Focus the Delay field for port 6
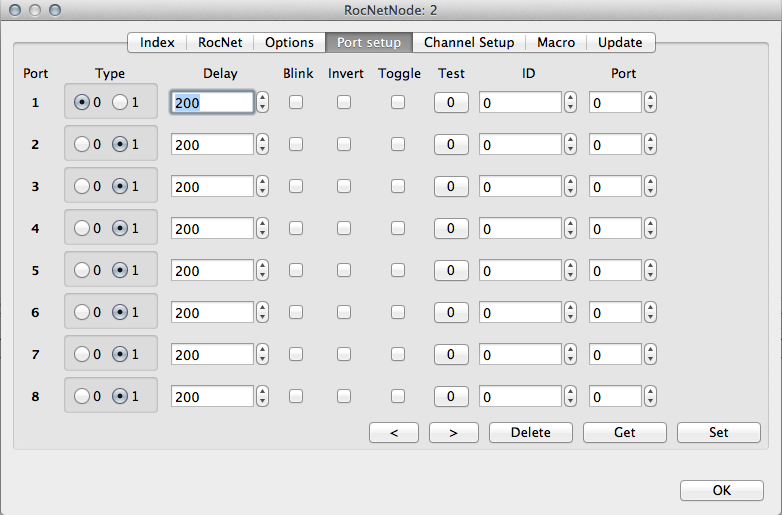 click(212, 312)
